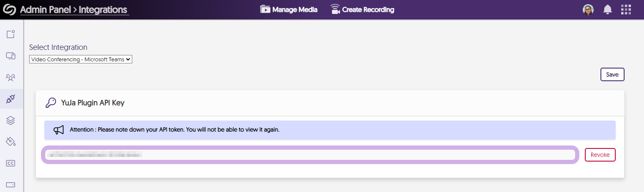Expand the Select Integration dropdown

pos(81,60)
